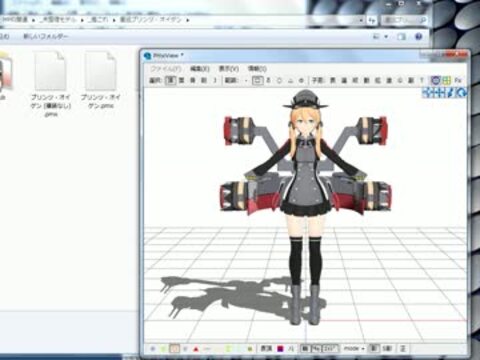Screen dimensions: 480x360
Task: Open the 表示 menu in PmxView
Action: pos(229,69)
